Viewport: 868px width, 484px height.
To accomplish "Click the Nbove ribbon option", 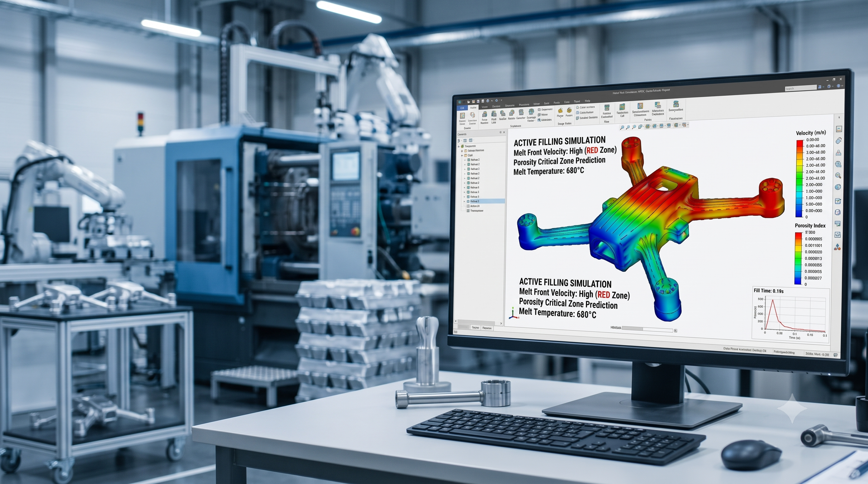I will pyautogui.click(x=542, y=115).
